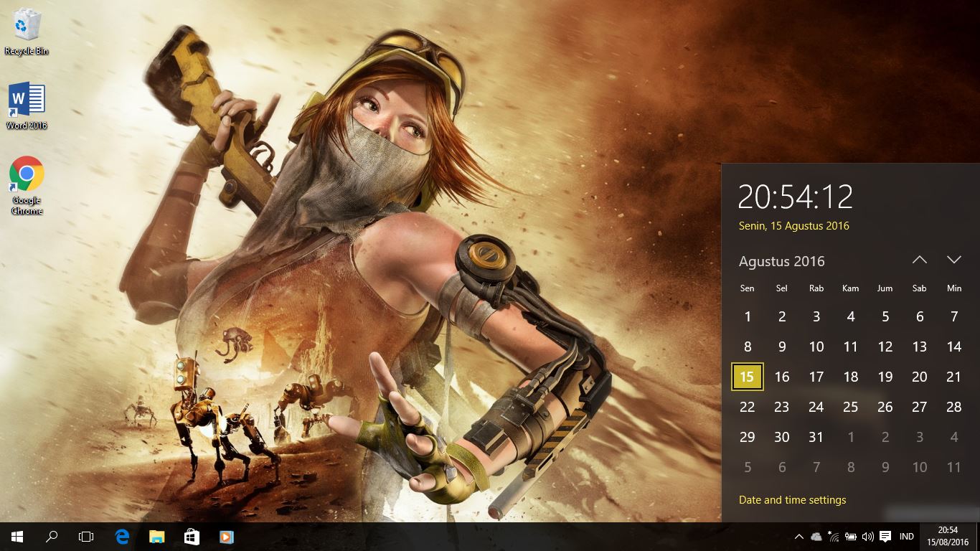This screenshot has width=980, height=551.
Task: Select day 26 in the calendar
Action: coord(885,407)
